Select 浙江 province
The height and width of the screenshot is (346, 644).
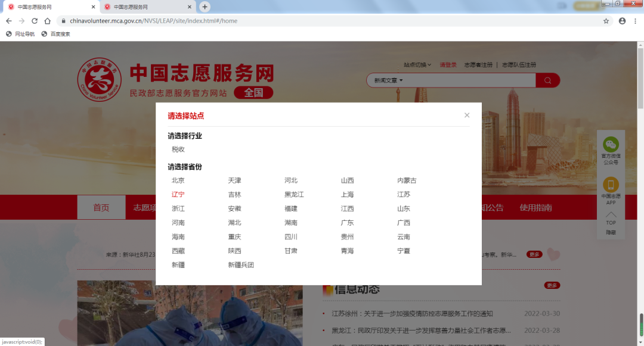pyautogui.click(x=178, y=208)
